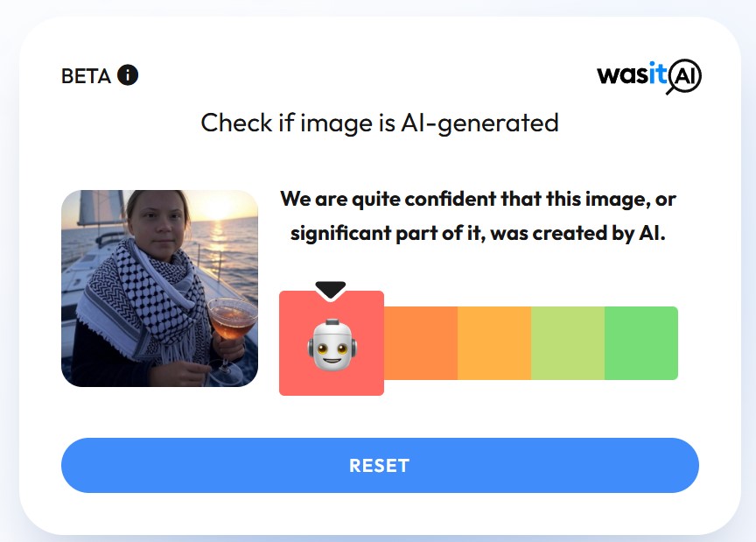Select the black triangle pointer marker
756x542 pixels.
click(x=331, y=290)
